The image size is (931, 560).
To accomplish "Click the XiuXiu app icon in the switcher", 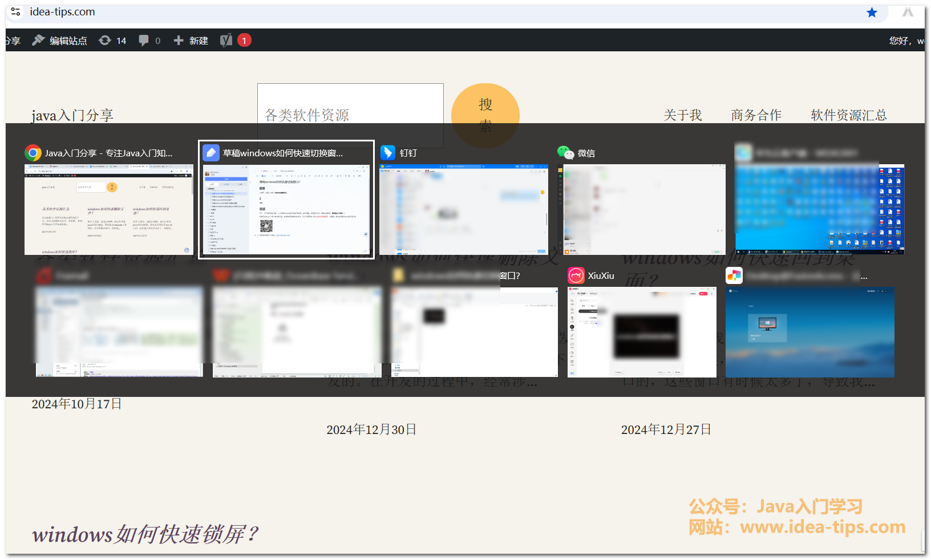I will (576, 275).
